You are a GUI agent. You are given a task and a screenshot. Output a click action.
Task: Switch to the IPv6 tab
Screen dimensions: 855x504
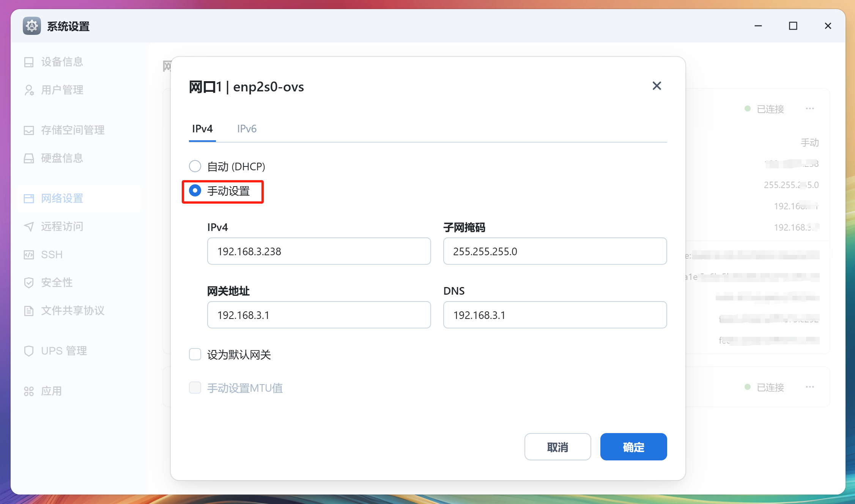247,129
